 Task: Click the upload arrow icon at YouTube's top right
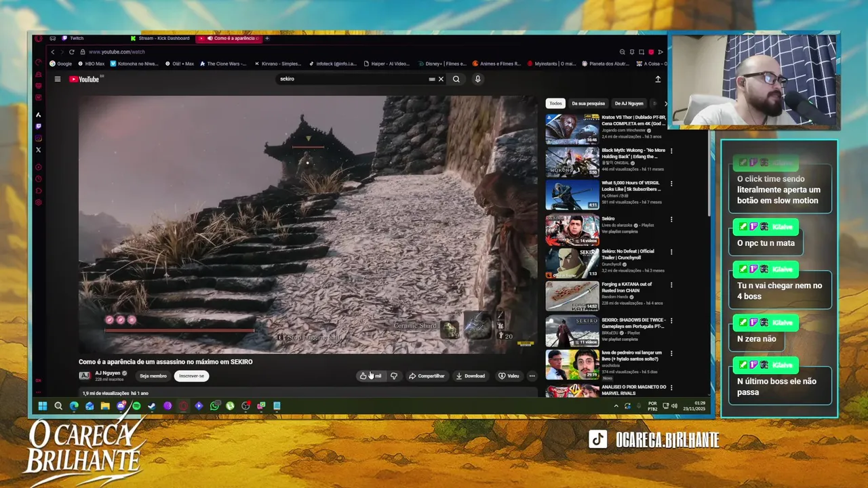click(x=657, y=79)
